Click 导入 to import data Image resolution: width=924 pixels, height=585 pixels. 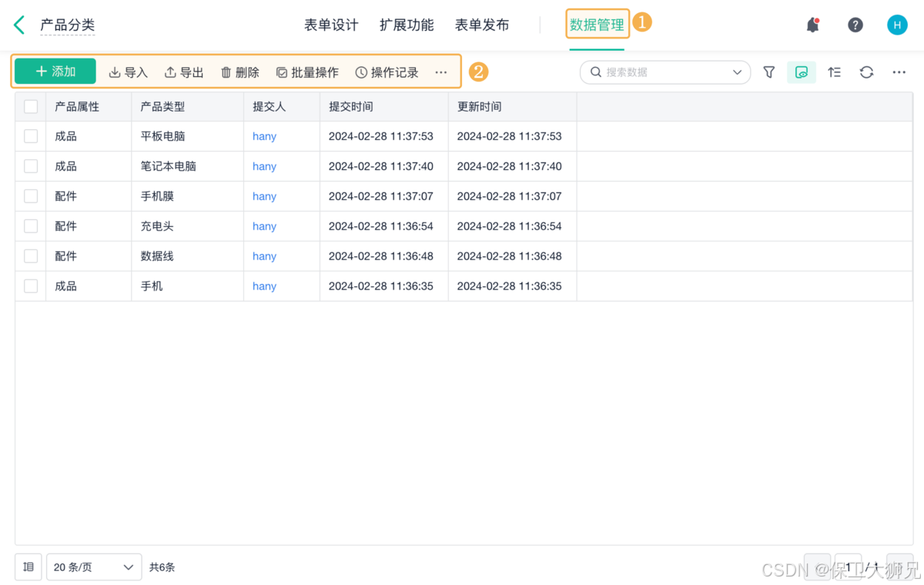point(128,72)
